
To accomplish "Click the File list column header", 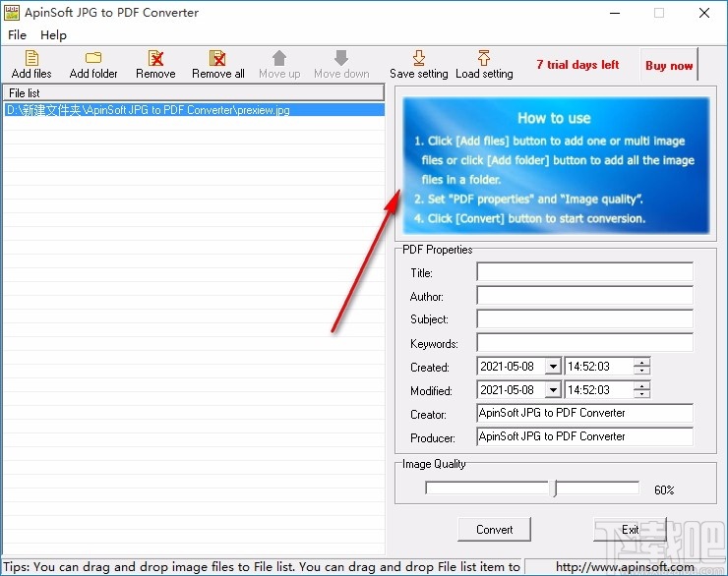I will (x=194, y=92).
